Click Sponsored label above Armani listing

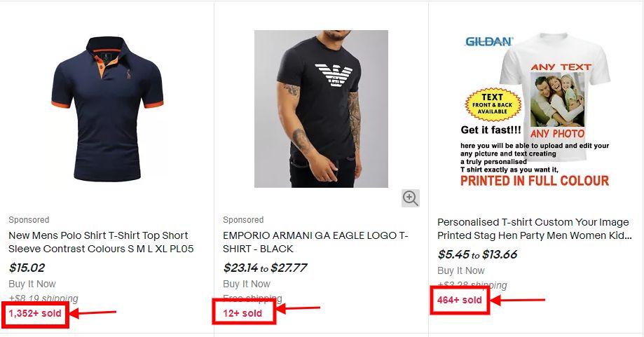pyautogui.click(x=243, y=219)
